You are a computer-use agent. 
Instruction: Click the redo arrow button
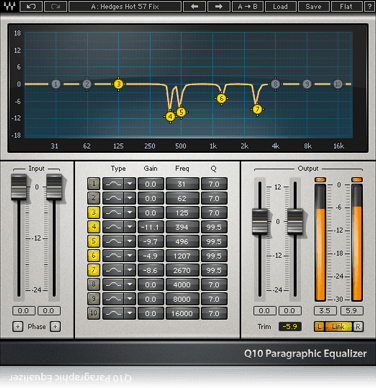coord(55,6)
